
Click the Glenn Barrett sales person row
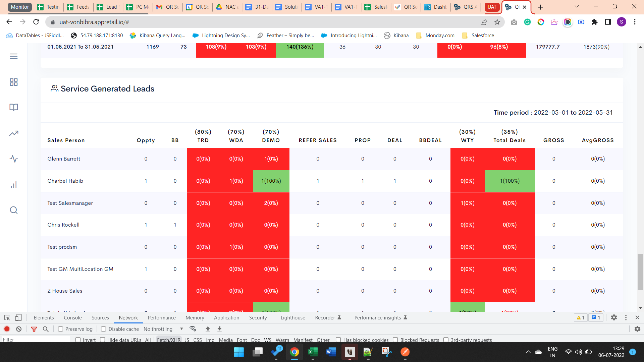click(64, 159)
